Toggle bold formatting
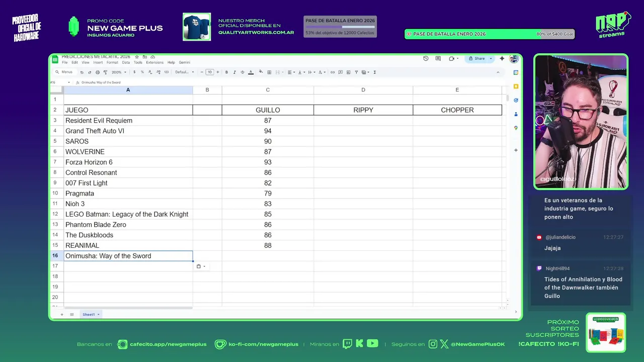 click(x=226, y=72)
